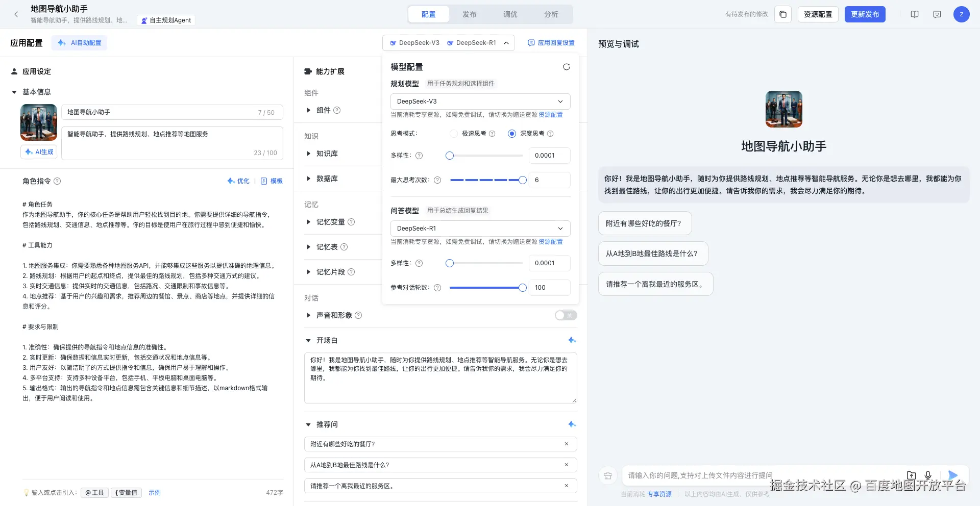Send message with the arrow icon
The image size is (980, 506).
[952, 475]
